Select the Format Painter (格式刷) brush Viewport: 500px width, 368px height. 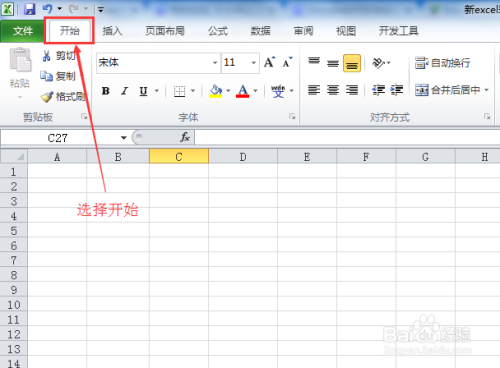pos(47,97)
